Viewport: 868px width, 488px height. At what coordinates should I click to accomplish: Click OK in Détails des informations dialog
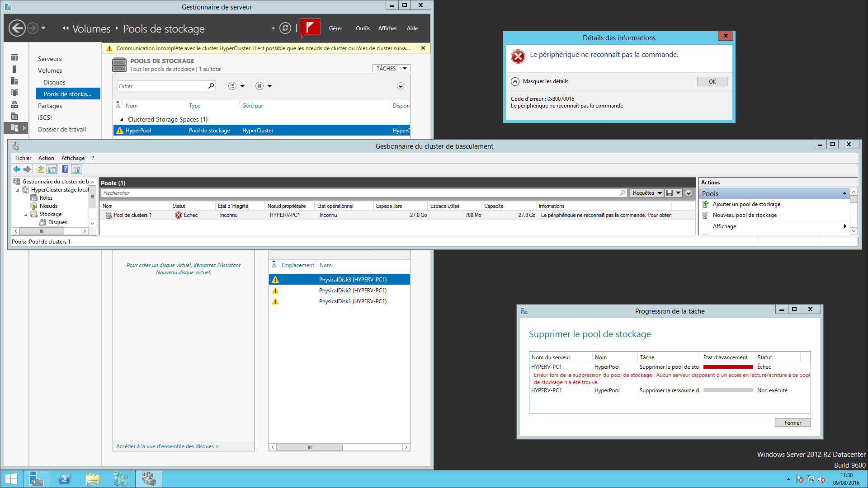tap(712, 82)
